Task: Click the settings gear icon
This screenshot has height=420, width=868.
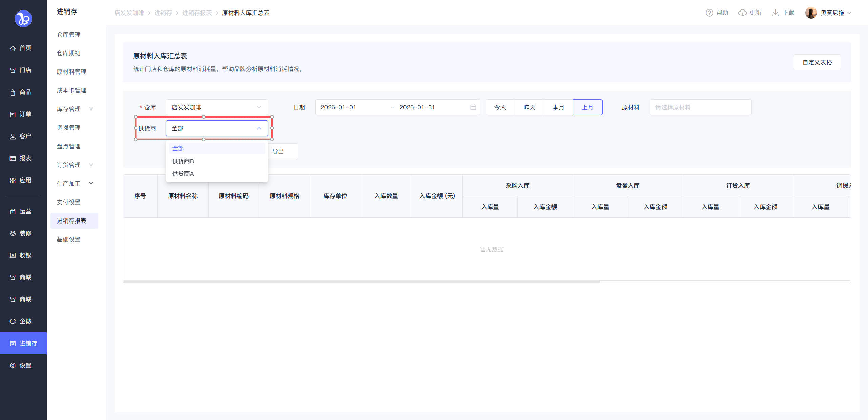Action: tap(13, 365)
